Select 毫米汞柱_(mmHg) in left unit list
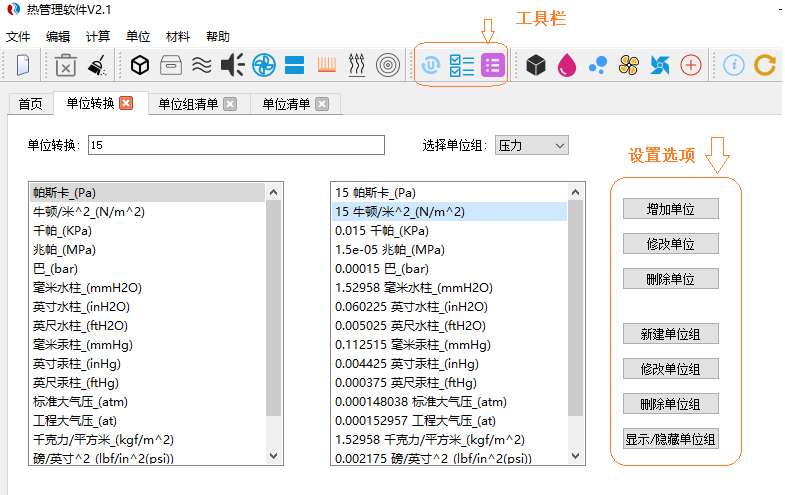Screen dimensions: 785x495 point(148,345)
